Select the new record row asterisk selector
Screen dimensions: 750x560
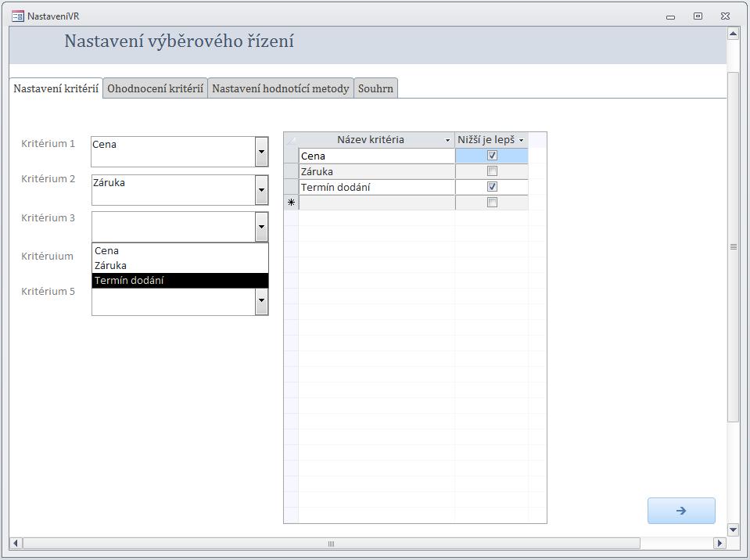coord(291,203)
